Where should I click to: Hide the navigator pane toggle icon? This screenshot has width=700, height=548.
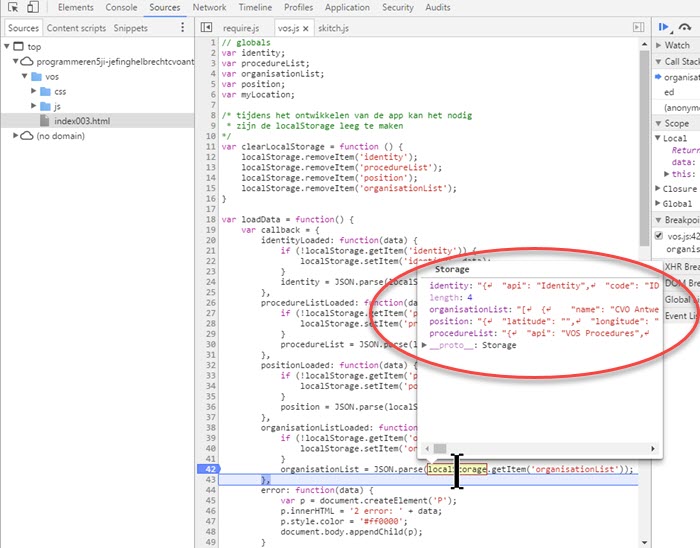[x=206, y=28]
